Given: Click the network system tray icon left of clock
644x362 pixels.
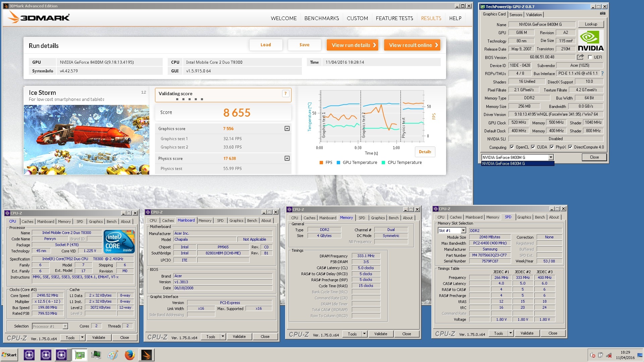Looking at the screenshot, I should [609, 355].
